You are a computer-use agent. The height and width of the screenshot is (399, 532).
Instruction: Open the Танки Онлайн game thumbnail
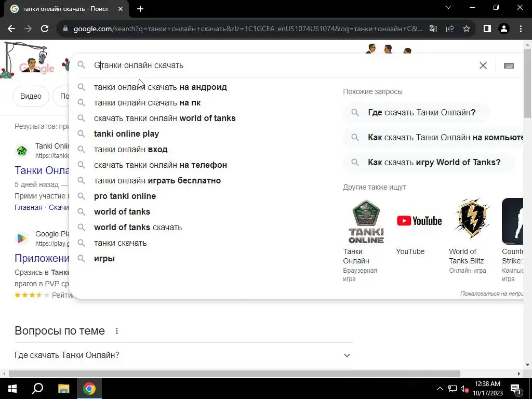366,221
